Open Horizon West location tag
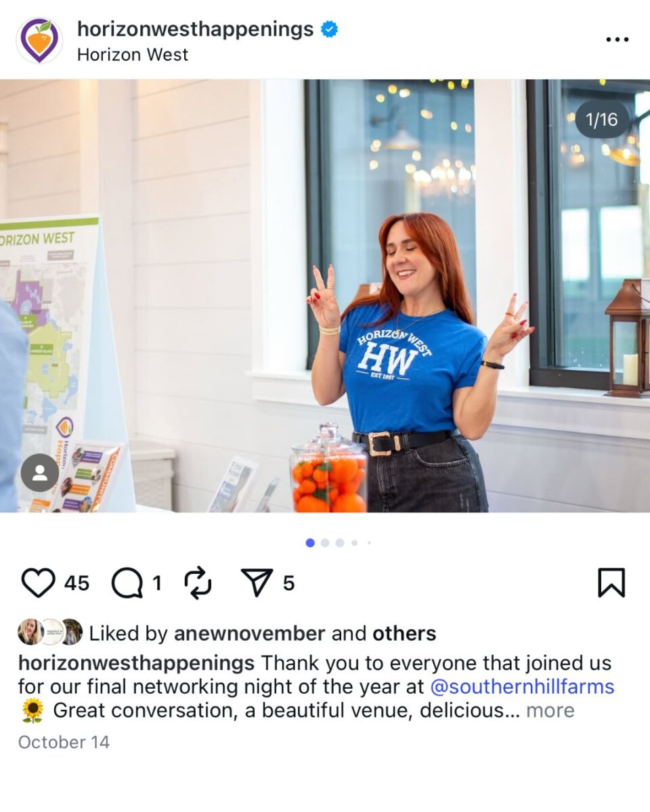The width and height of the screenshot is (650, 812). coord(133,55)
